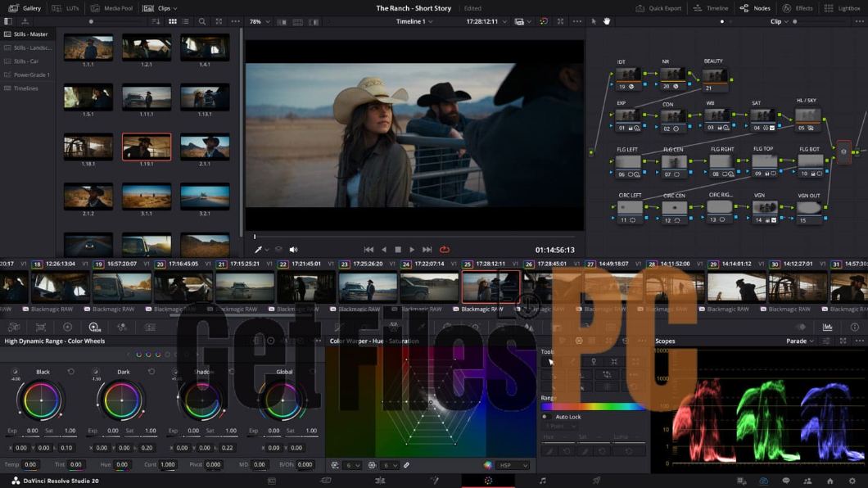The height and width of the screenshot is (488, 868).
Task: Toggle the Nodes panel button
Action: (x=755, y=8)
